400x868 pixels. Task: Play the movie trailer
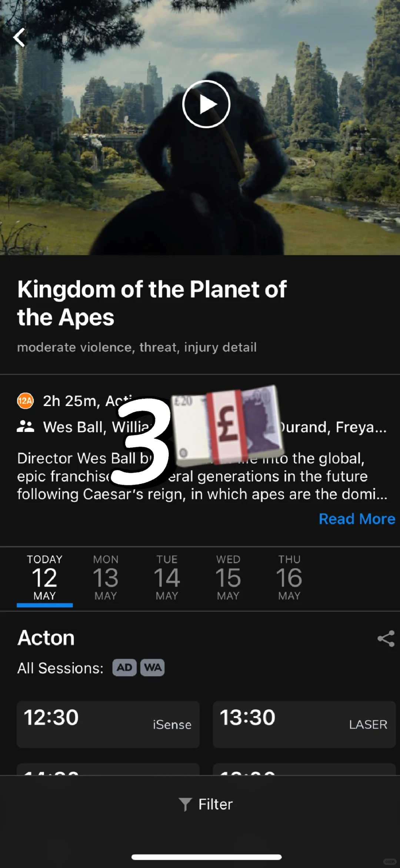click(206, 104)
